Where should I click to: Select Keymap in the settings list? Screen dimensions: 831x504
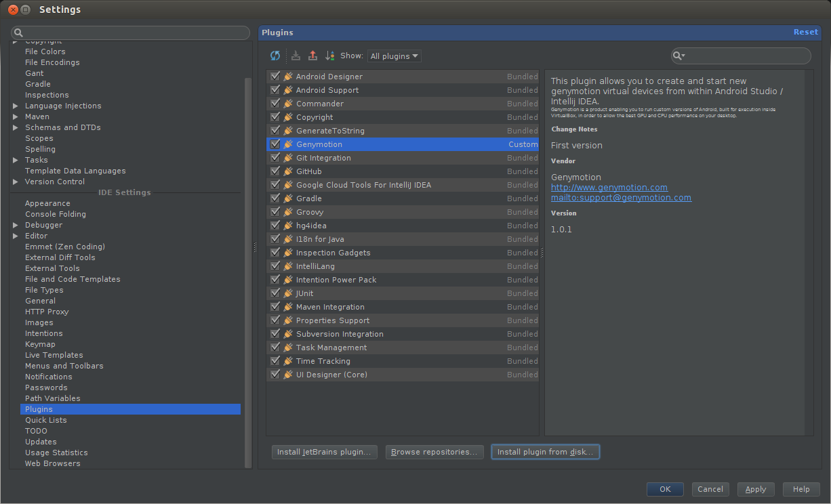(x=40, y=344)
